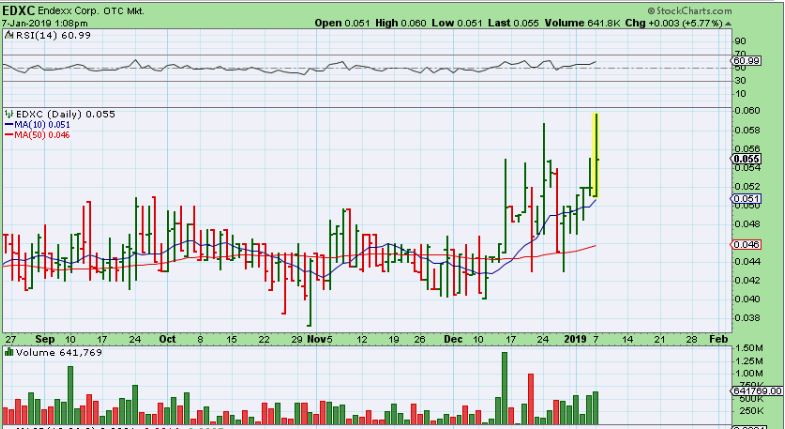Click the Oct month label on date axis
This screenshot has width=785, height=429.
pyautogui.click(x=167, y=339)
